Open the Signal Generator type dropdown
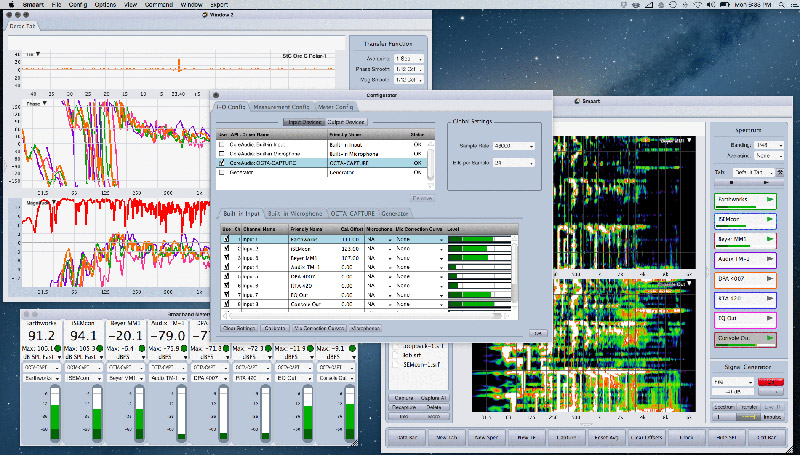The width and height of the screenshot is (800, 455). coord(733,382)
